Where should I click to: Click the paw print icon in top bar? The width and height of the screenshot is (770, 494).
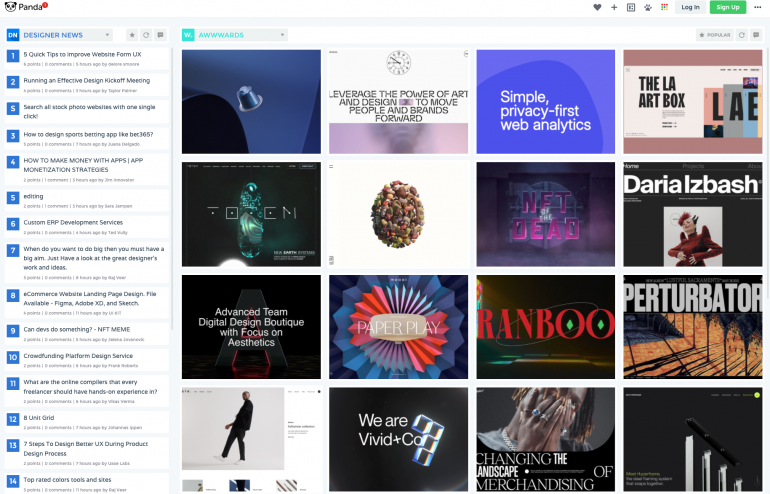(x=648, y=7)
